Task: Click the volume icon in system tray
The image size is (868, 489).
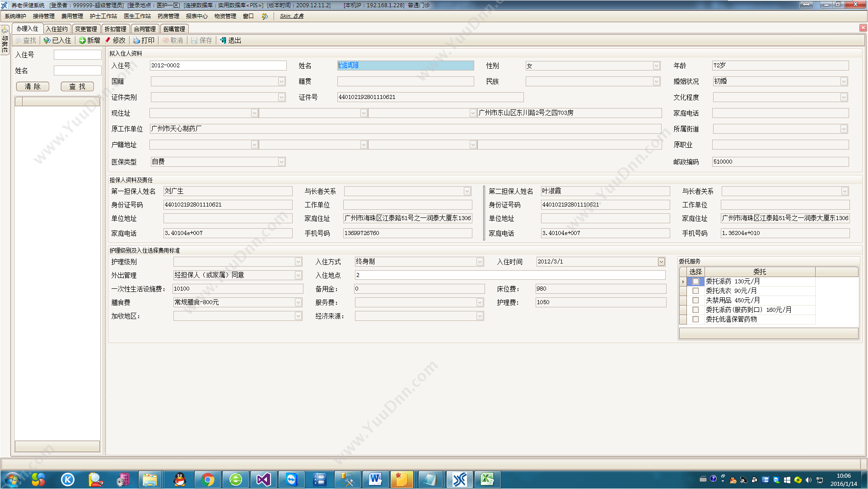Action: click(808, 480)
